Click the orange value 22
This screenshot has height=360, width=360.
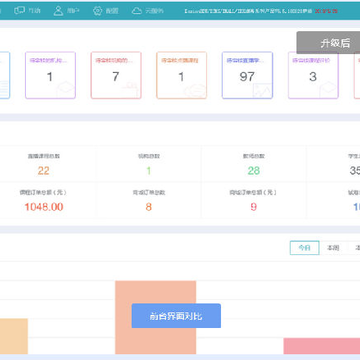43,171
